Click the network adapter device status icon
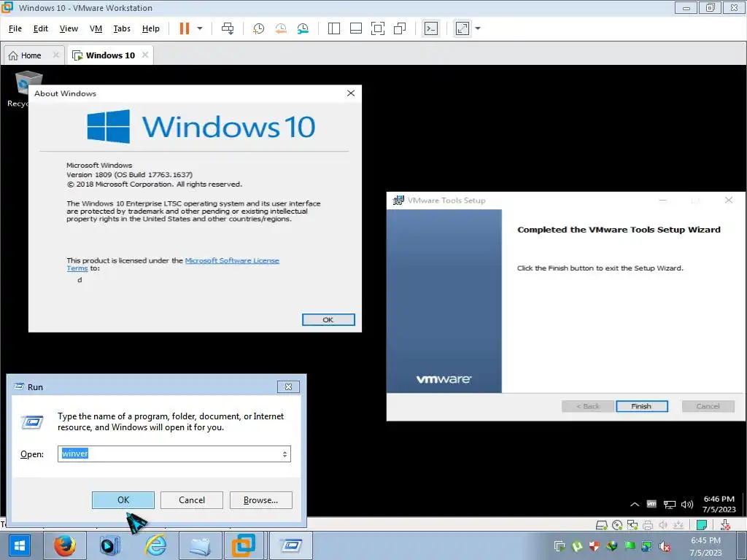 click(x=632, y=525)
